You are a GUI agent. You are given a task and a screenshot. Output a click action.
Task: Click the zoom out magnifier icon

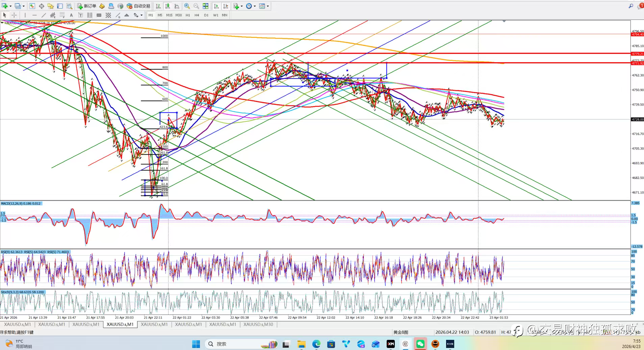tap(196, 6)
